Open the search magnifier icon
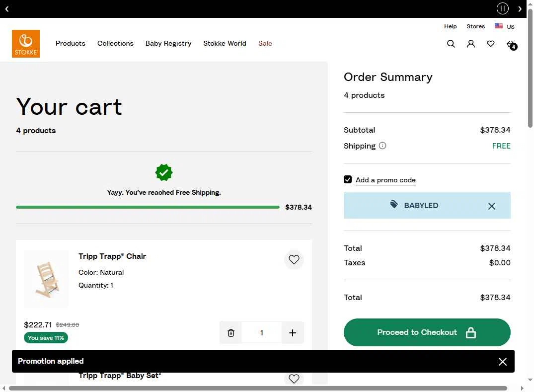Image resolution: width=534 pixels, height=392 pixels. coord(451,44)
